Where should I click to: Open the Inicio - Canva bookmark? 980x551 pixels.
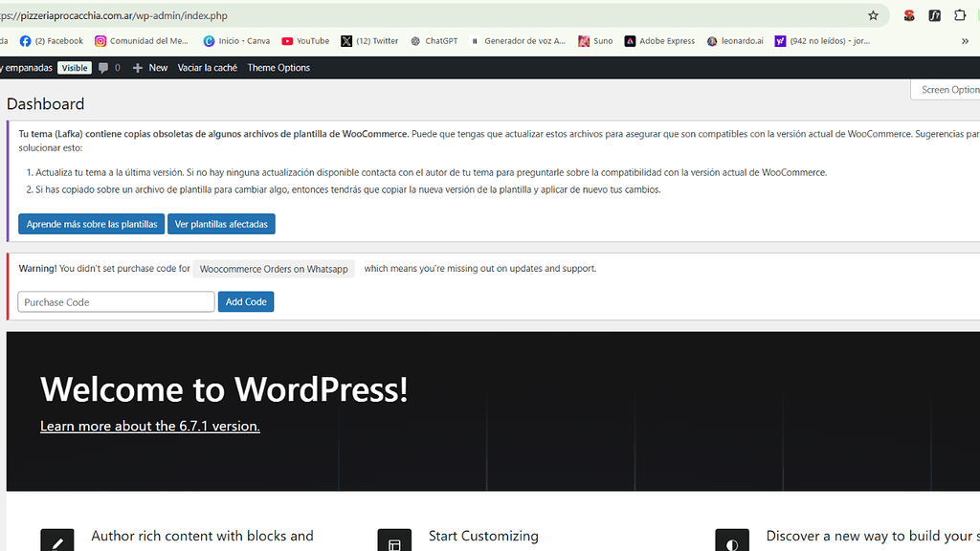pyautogui.click(x=237, y=41)
